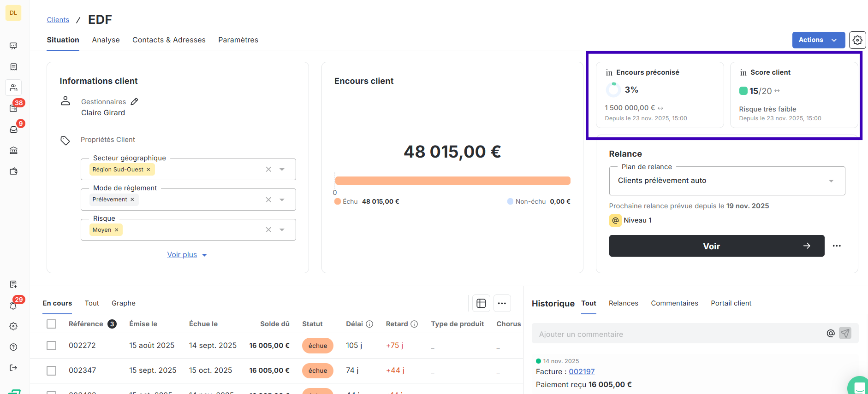
Task: Open the DL user avatar
Action: click(13, 13)
